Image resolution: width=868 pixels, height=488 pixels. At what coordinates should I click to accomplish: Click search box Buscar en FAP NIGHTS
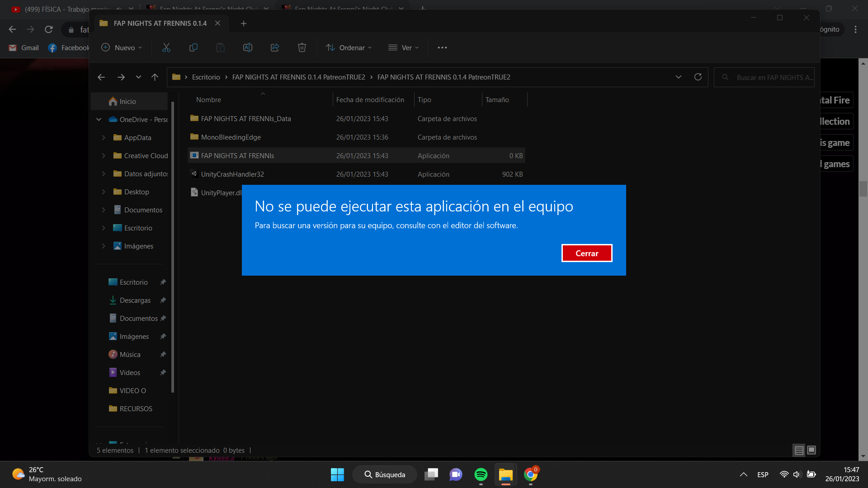764,77
